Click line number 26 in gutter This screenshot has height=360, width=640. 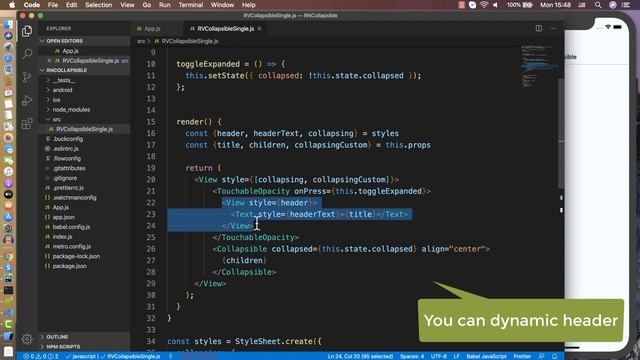(x=151, y=249)
